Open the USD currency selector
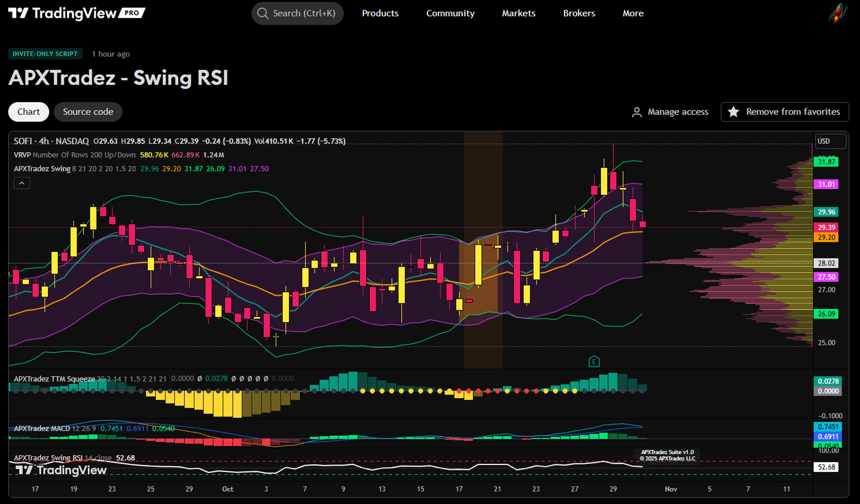Screen dimensions: 860x504 (x=831, y=141)
